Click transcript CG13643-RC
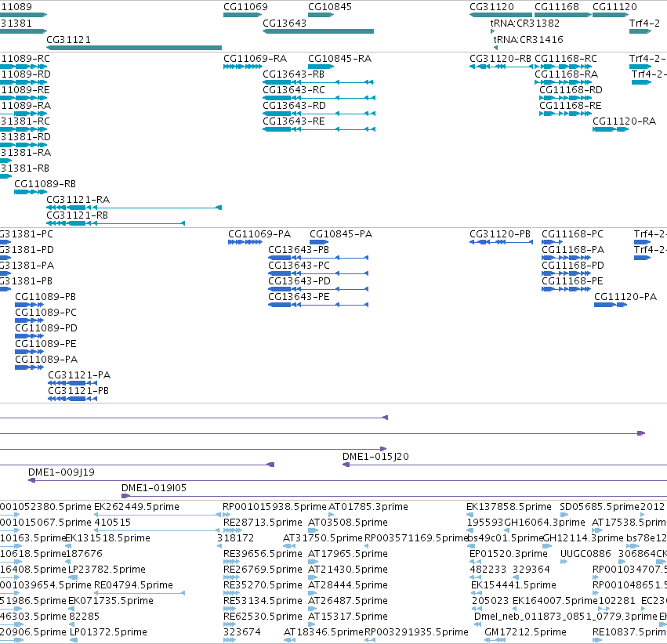Screen dimensions: 667x644 pyautogui.click(x=294, y=90)
